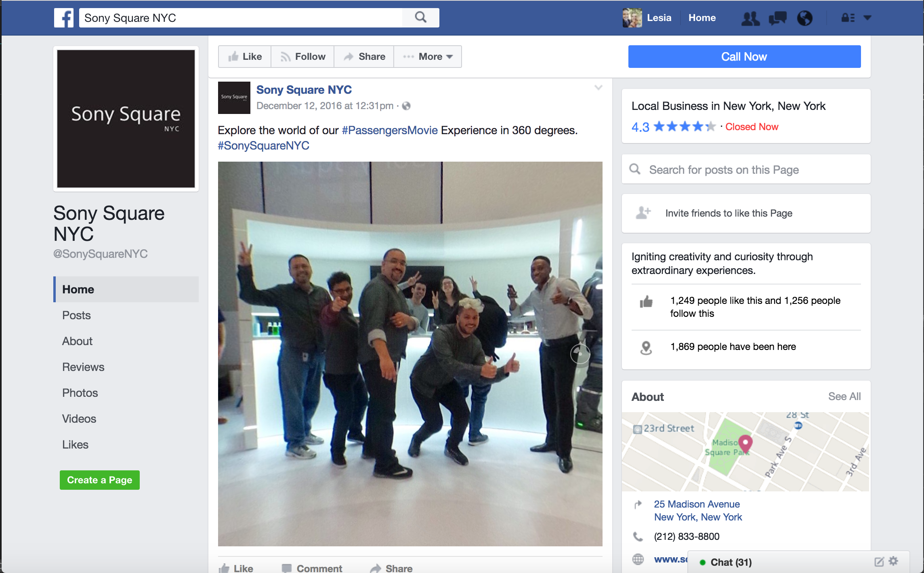Comment on the post
The height and width of the screenshot is (573, 924).
[x=312, y=568]
